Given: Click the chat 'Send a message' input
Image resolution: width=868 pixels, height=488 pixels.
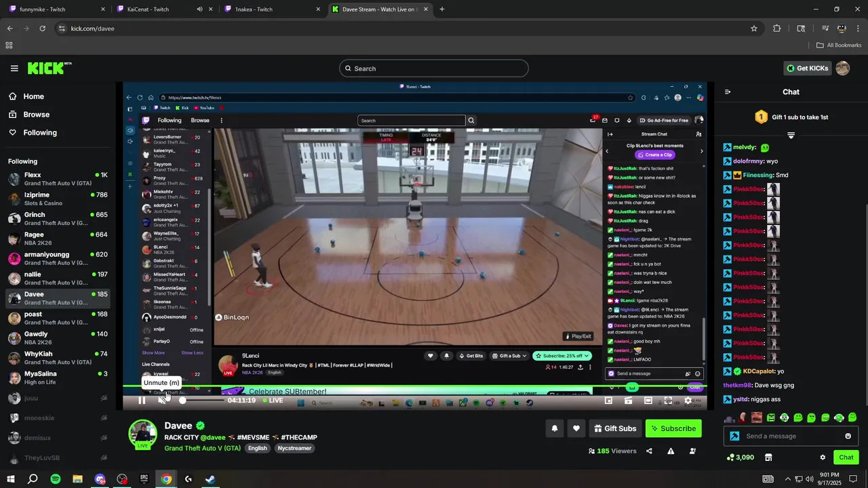Looking at the screenshot, I should click(791, 436).
